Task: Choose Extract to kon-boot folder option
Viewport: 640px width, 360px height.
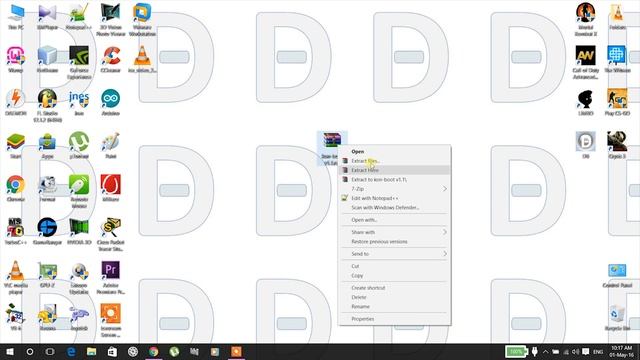Action: pos(395,180)
